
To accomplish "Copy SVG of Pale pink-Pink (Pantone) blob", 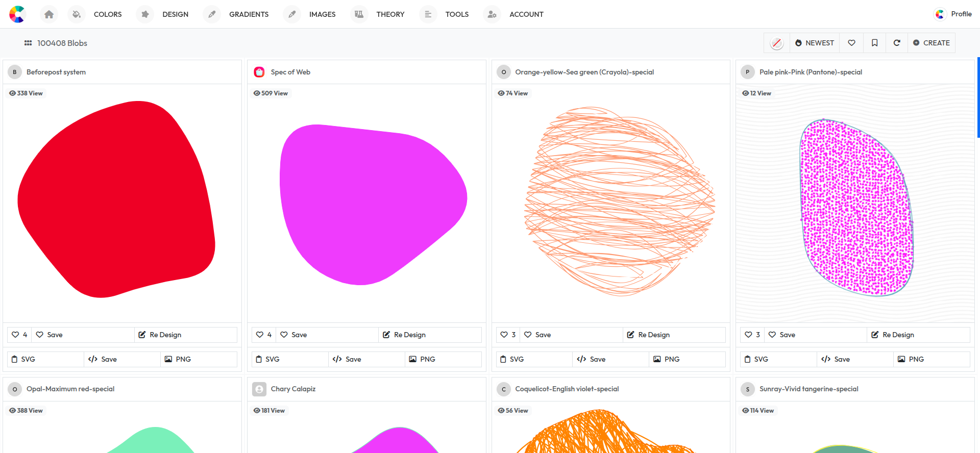I will (x=778, y=359).
